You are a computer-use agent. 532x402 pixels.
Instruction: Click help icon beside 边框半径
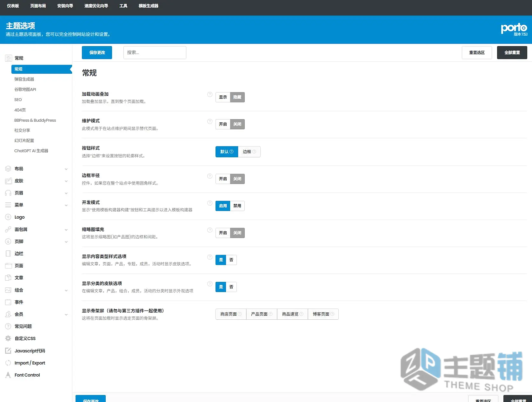(210, 176)
